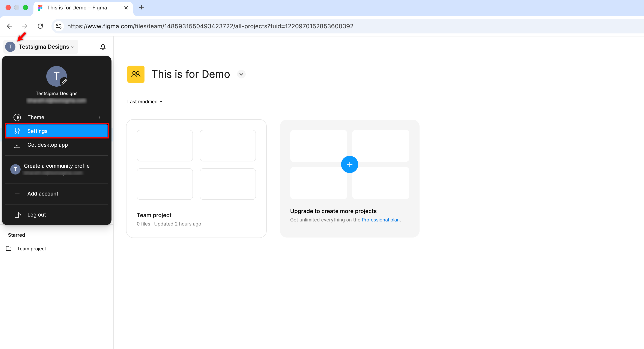Open Team project under Starred
The width and height of the screenshot is (644, 349).
[x=32, y=248]
